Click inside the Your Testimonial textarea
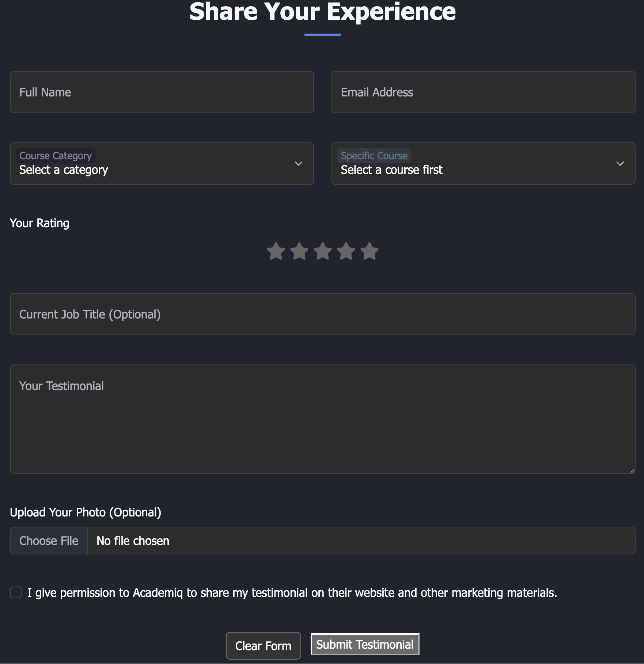This screenshot has width=644, height=664. pos(322,419)
